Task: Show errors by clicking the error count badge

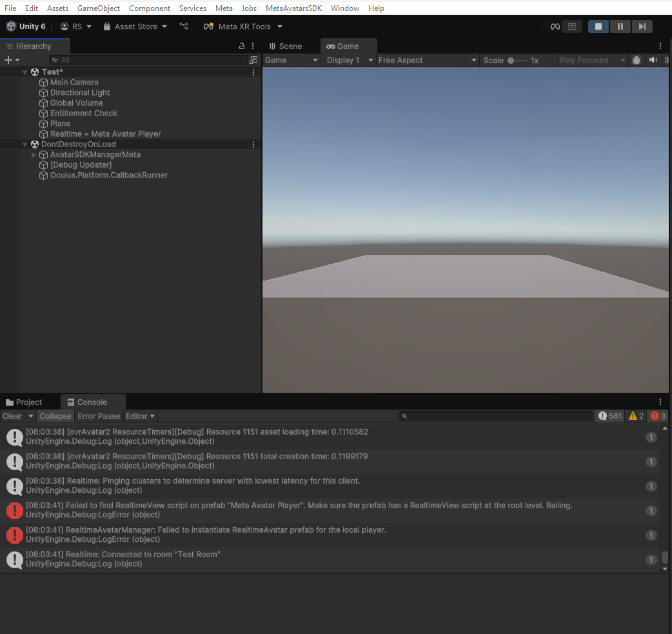Action: (657, 416)
